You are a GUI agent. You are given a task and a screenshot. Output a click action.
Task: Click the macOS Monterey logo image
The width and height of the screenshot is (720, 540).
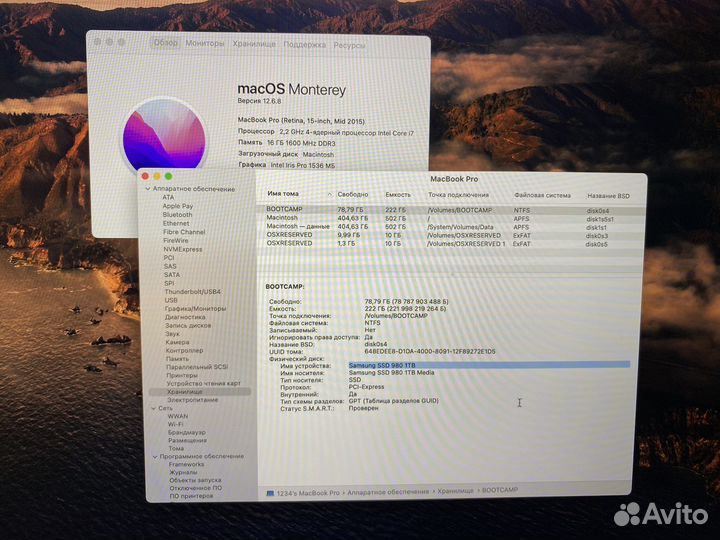pyautogui.click(x=164, y=135)
